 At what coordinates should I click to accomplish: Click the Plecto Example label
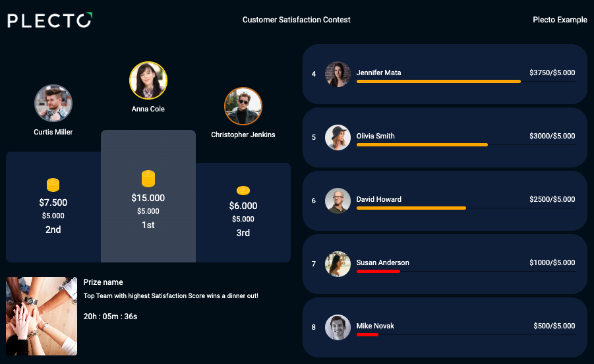pyautogui.click(x=560, y=20)
